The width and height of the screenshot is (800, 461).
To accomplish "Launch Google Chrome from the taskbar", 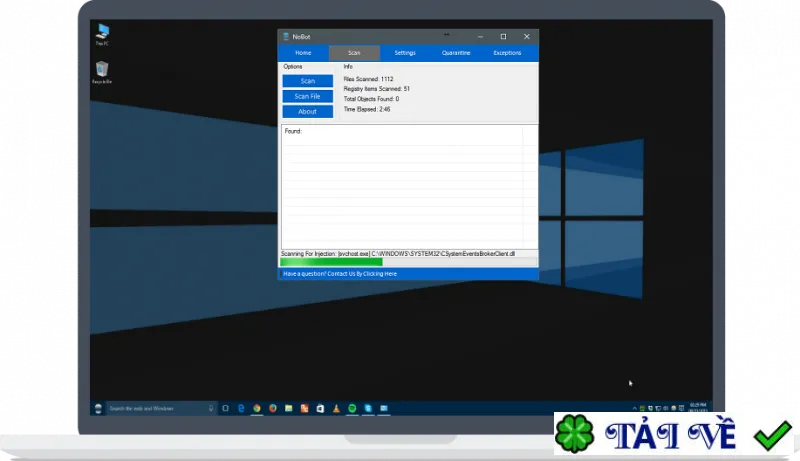I will click(x=257, y=408).
